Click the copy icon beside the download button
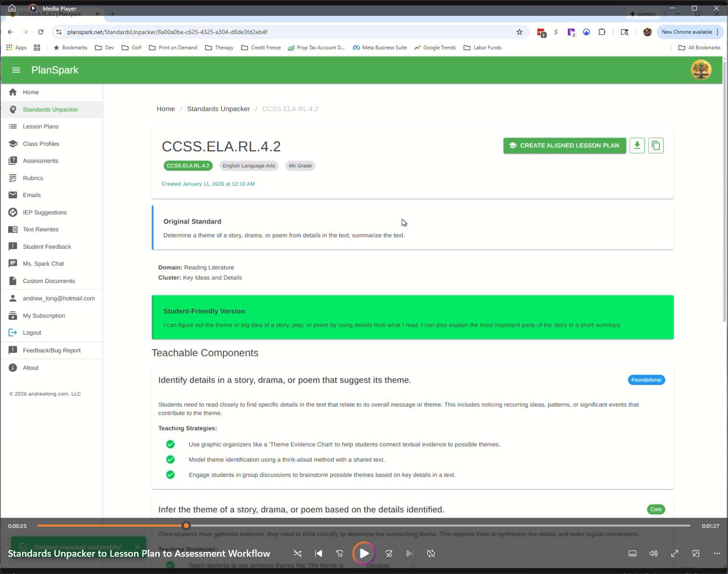The image size is (728, 574). [656, 145]
